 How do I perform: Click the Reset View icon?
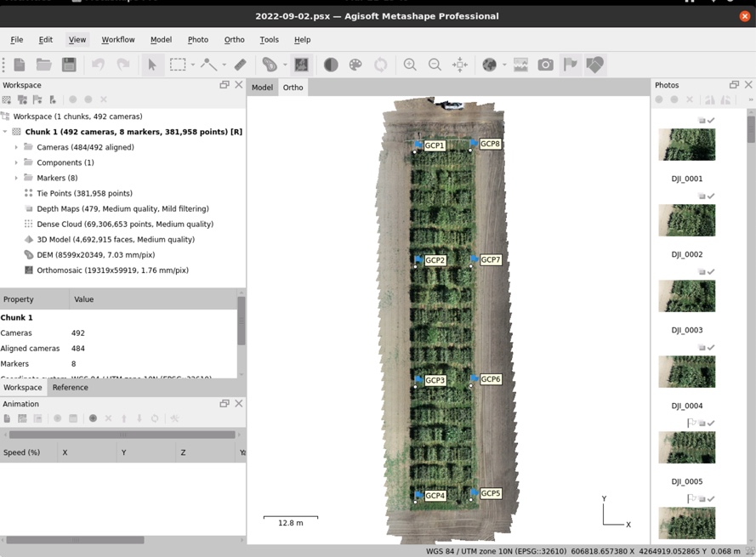pos(460,65)
